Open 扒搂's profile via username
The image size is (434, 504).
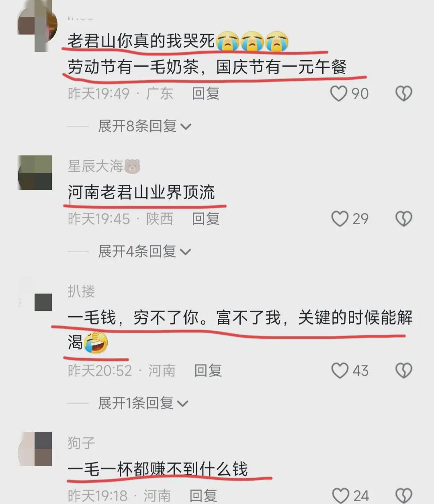point(81,291)
